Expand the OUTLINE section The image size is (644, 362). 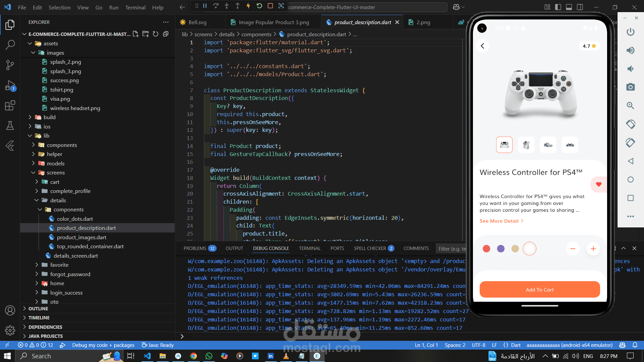[x=98, y=309]
